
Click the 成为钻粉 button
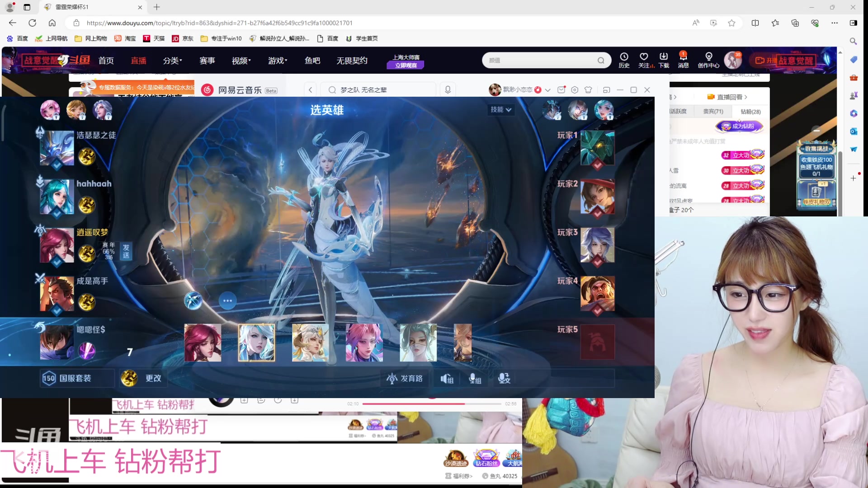point(739,126)
